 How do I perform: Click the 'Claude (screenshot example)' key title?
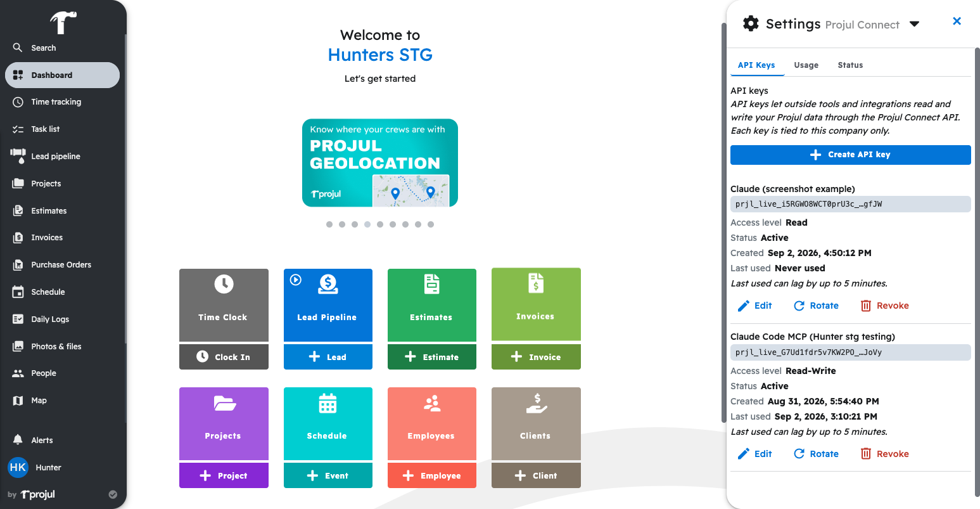point(792,189)
